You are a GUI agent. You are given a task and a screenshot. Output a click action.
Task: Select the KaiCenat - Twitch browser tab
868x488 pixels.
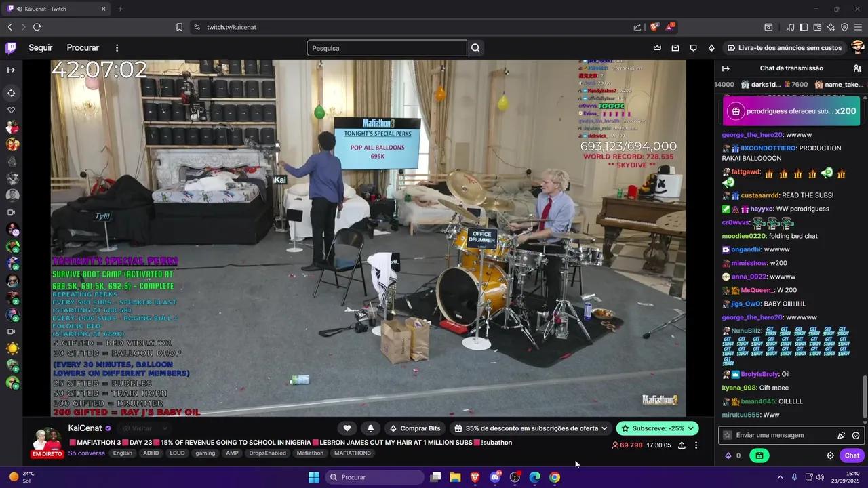click(58, 9)
